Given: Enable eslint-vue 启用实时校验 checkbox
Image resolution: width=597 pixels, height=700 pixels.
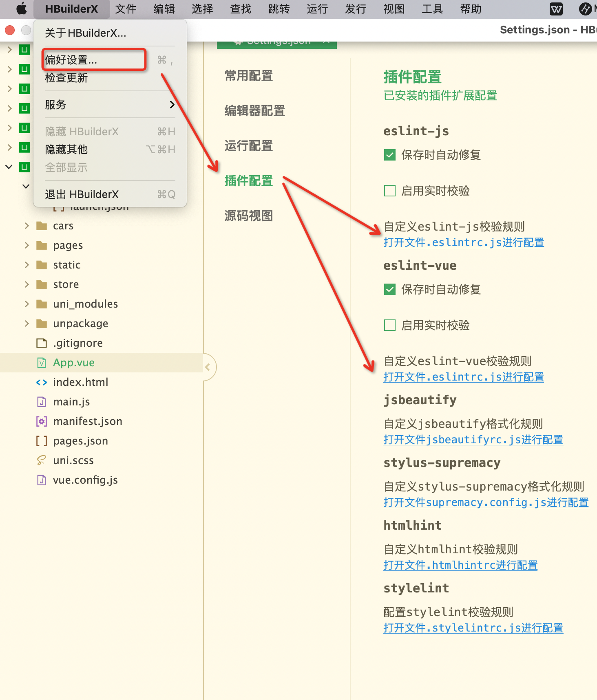Looking at the screenshot, I should [x=390, y=325].
